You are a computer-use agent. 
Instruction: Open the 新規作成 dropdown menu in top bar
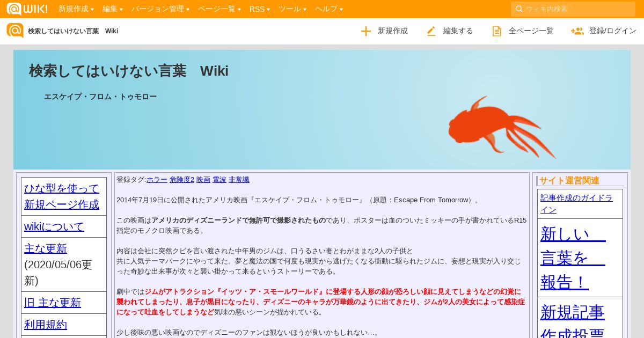[x=76, y=9]
